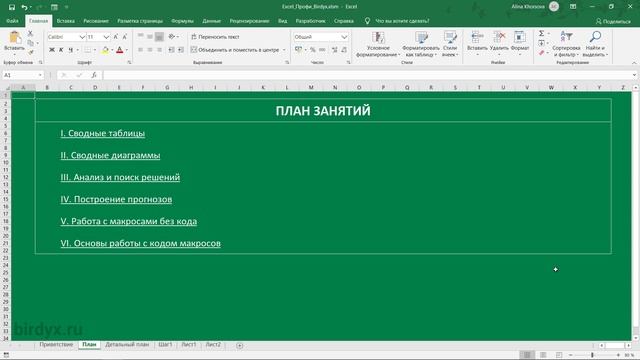The width and height of the screenshot is (640, 360).
Task: Align text right in cell
Action: click(x=159, y=50)
